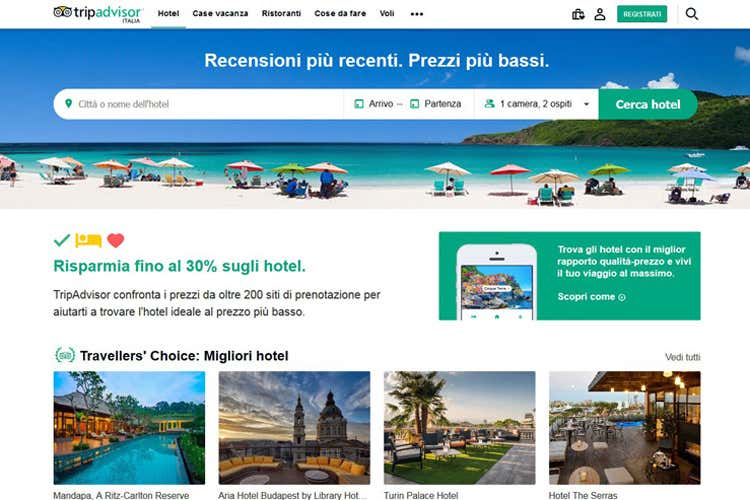This screenshot has width=750, height=500.
Task: Click the Travellers' Choice: Migliori hotel heading
Action: tap(184, 356)
